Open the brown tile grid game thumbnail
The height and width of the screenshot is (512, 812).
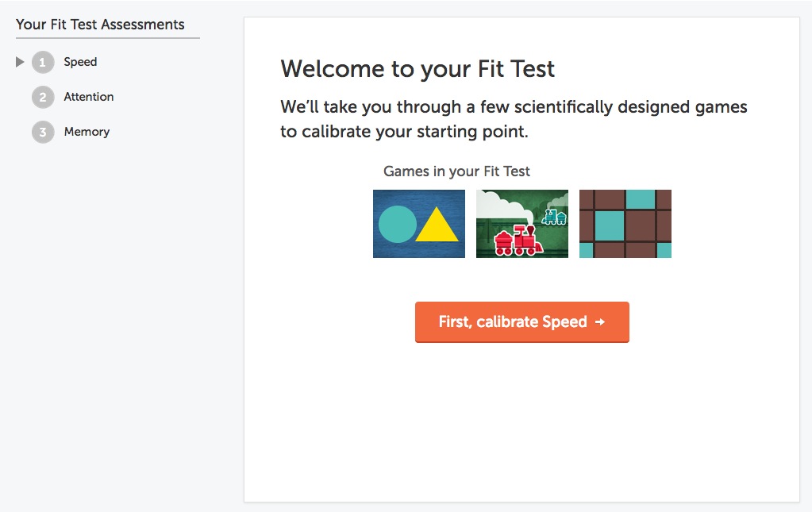pos(625,224)
